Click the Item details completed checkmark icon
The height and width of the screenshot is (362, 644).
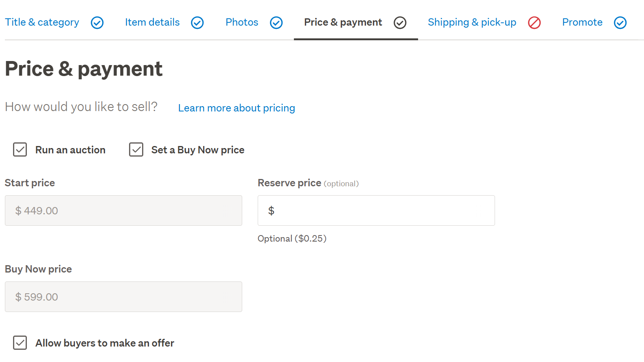[197, 23]
